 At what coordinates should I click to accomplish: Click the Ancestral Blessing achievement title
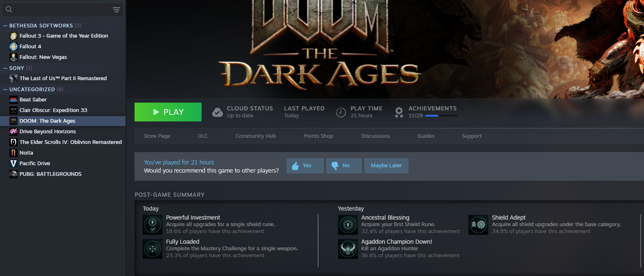[x=385, y=218]
